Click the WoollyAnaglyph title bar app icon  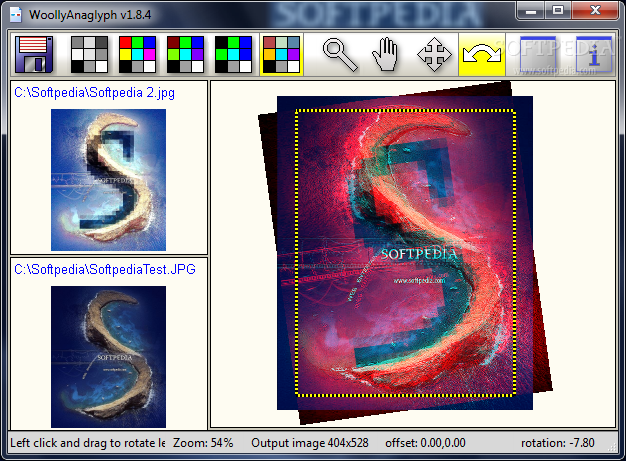16,15
